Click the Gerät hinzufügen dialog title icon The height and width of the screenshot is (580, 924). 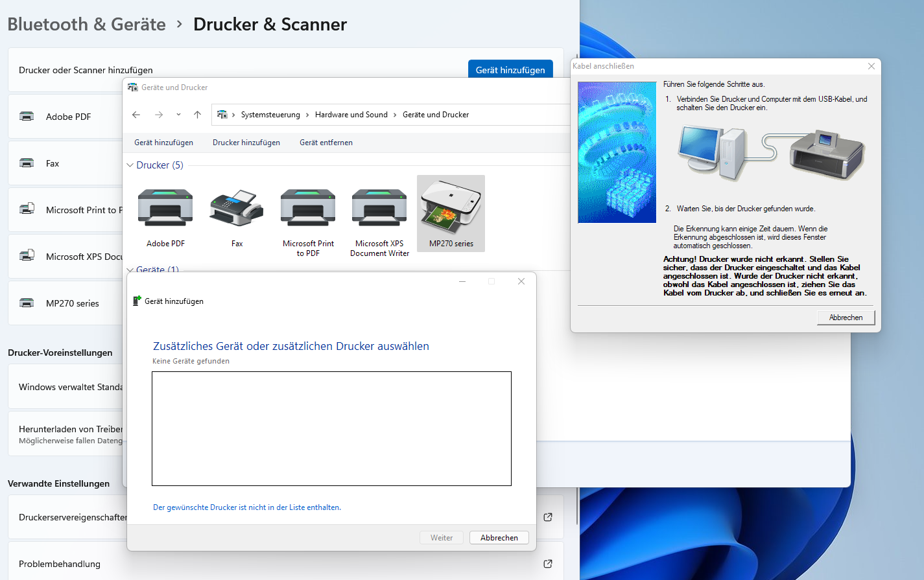pos(137,301)
